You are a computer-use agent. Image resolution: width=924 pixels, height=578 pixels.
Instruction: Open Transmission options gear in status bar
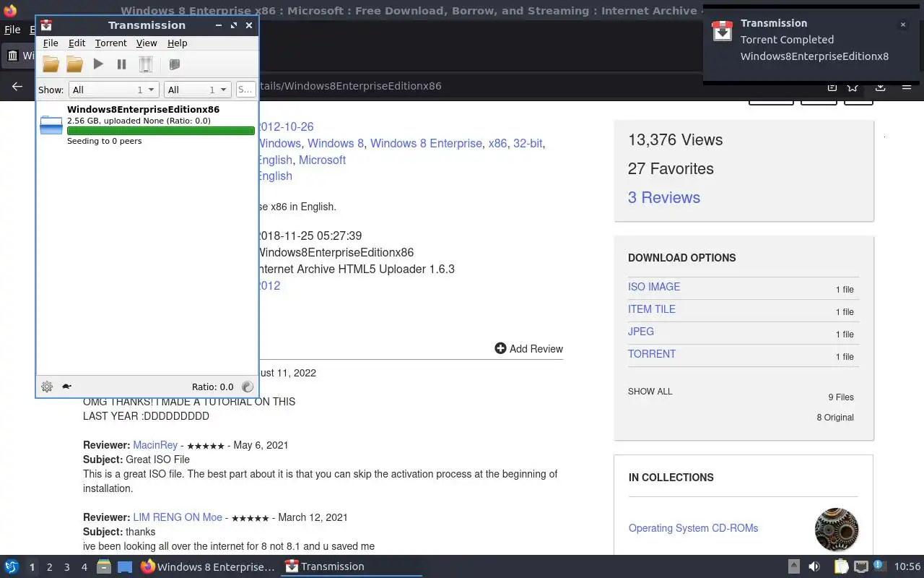tap(47, 387)
